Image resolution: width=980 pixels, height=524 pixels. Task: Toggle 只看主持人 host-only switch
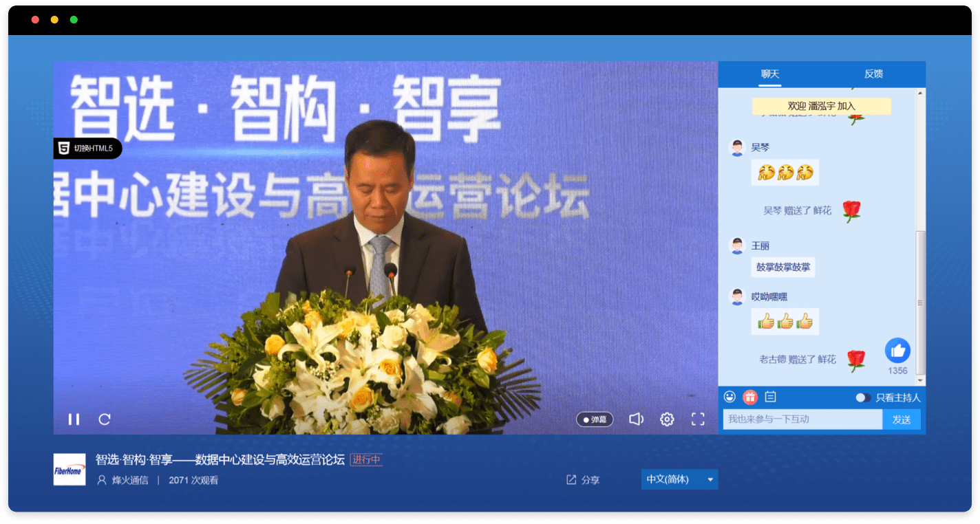click(862, 397)
